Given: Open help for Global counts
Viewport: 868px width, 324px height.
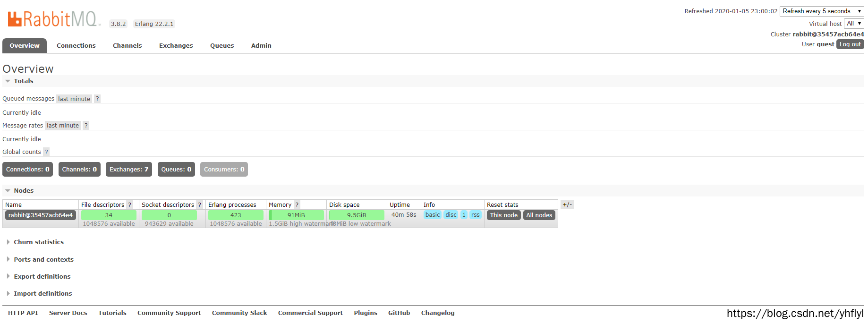Looking at the screenshot, I should click(x=46, y=152).
